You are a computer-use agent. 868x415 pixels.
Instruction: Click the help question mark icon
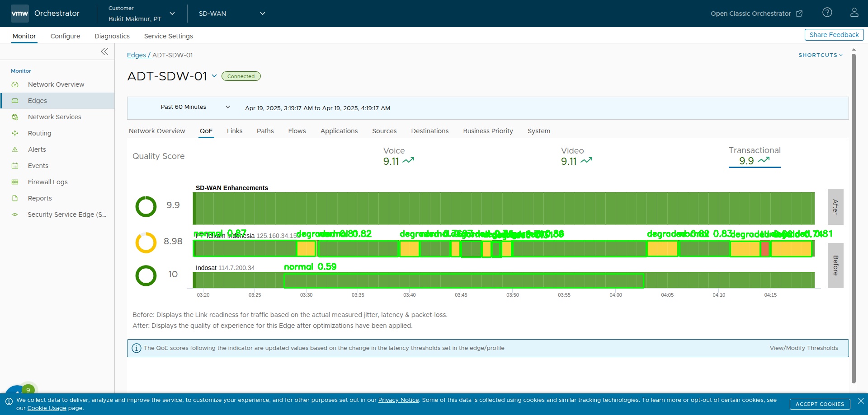click(x=827, y=13)
